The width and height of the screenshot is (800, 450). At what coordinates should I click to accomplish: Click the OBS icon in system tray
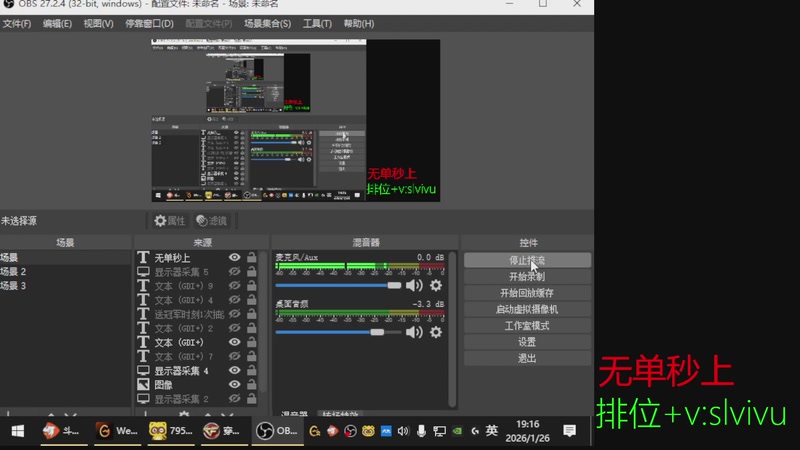click(350, 431)
